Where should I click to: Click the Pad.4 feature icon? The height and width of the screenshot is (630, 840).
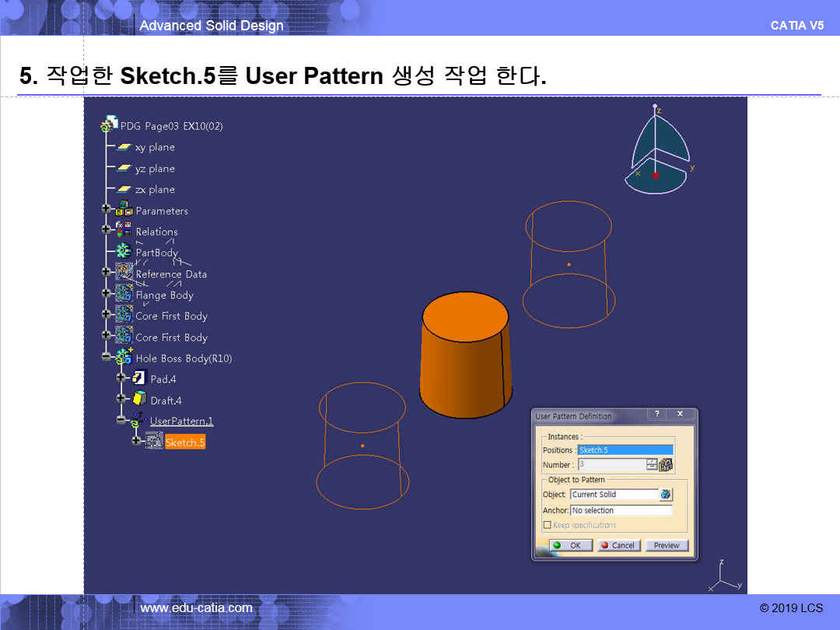coord(139,378)
